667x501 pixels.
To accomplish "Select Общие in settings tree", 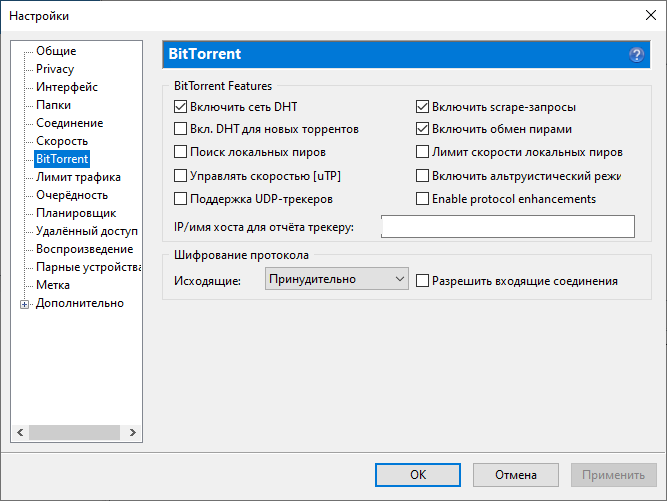I will tap(56, 51).
